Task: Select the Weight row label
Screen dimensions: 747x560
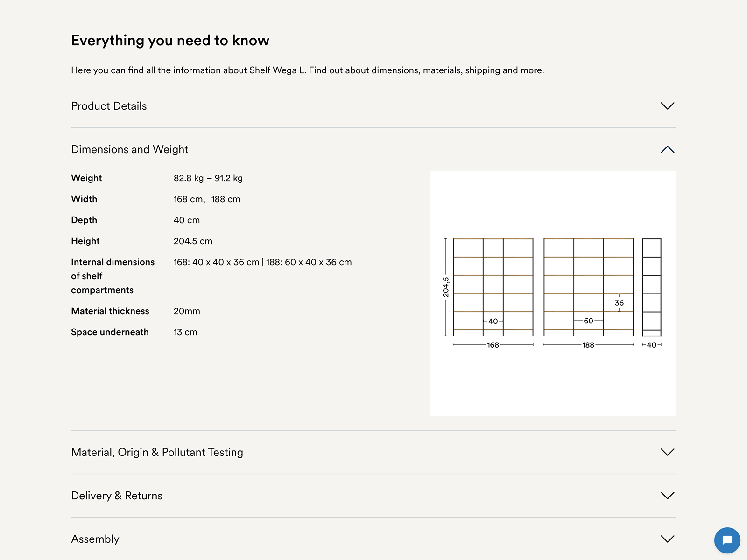Action: (86, 178)
